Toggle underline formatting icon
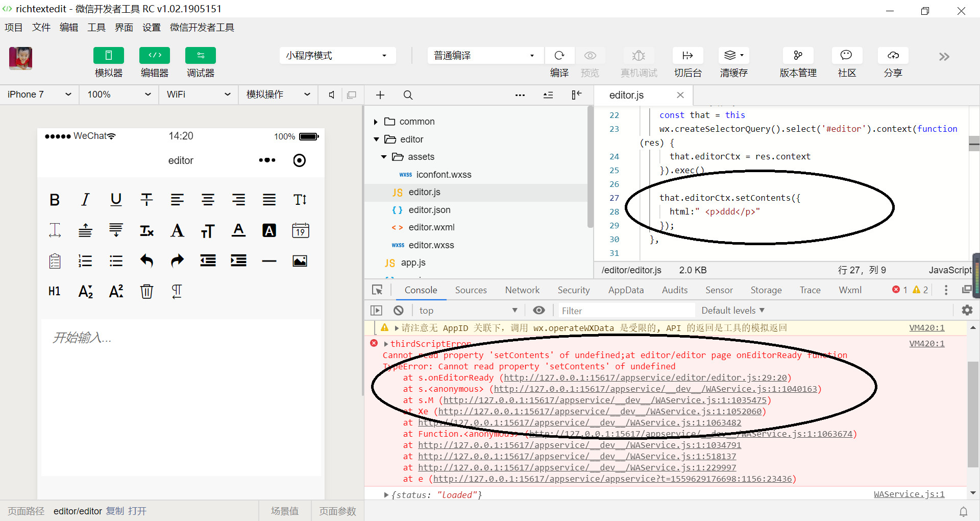The width and height of the screenshot is (980, 521). point(116,200)
